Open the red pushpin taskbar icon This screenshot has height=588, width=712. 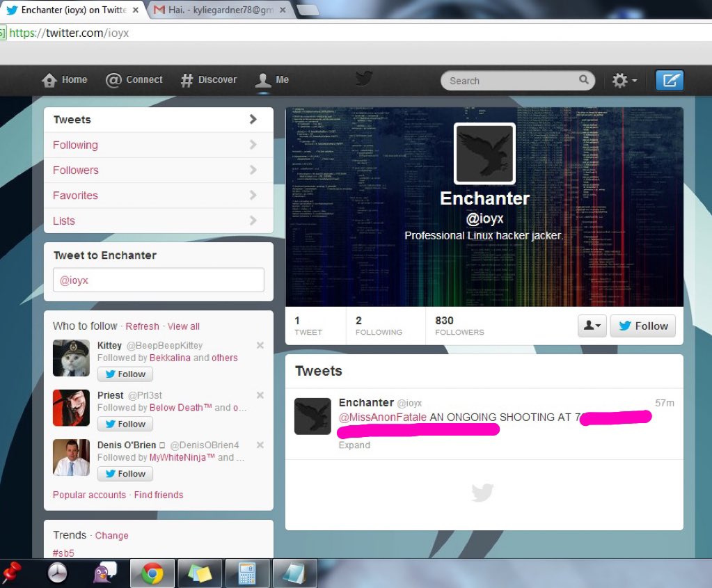13,573
